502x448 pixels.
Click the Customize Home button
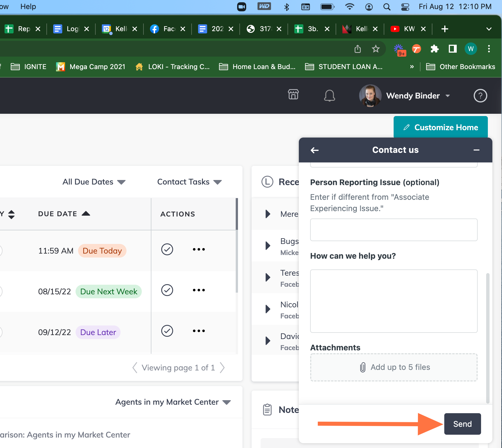[x=441, y=127]
